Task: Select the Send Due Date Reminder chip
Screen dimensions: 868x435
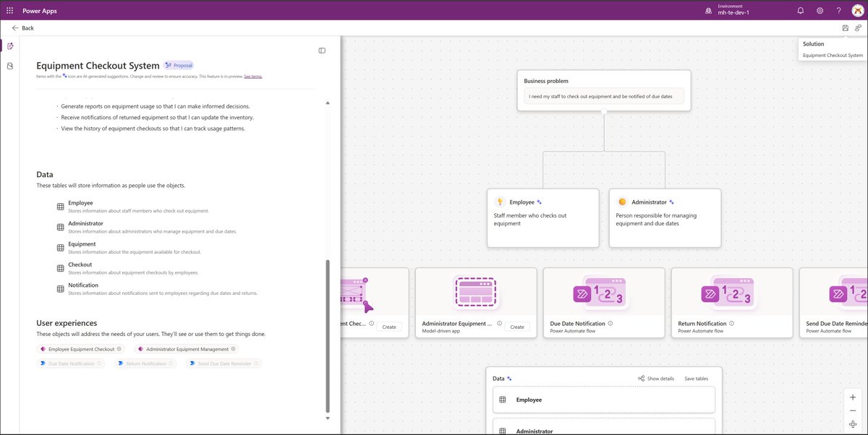Action: [224, 363]
